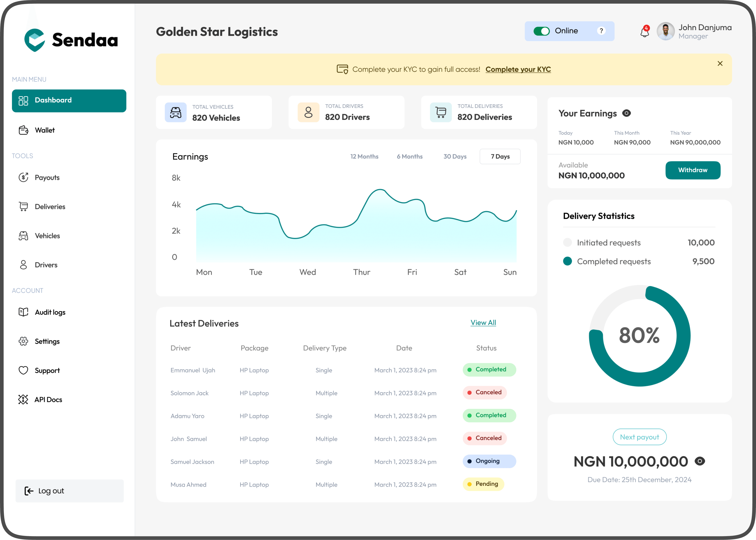Select the 30 Days earnings tab

[x=455, y=156]
